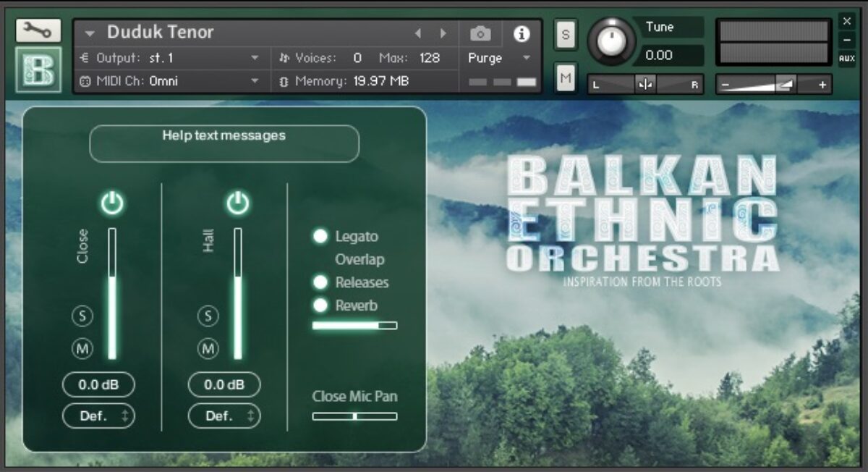Toggle the Reverb option
The image size is (868, 472).
tap(320, 305)
